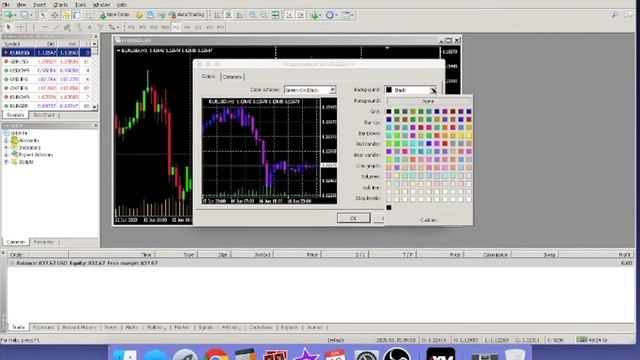640x360 pixels.
Task: Toggle the chart shift icon
Action: pos(300,15)
